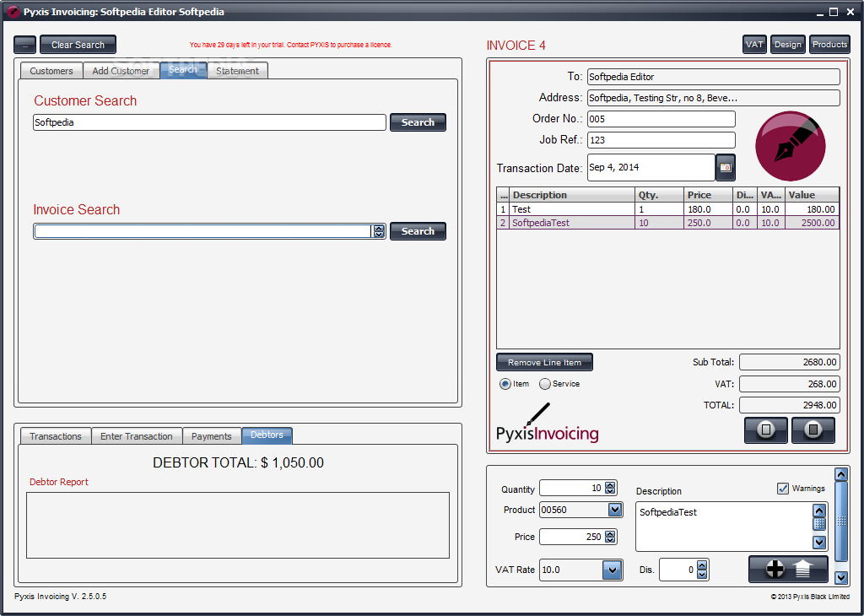Switch to the Customers tab
Image resolution: width=864 pixels, height=616 pixels.
(x=51, y=71)
